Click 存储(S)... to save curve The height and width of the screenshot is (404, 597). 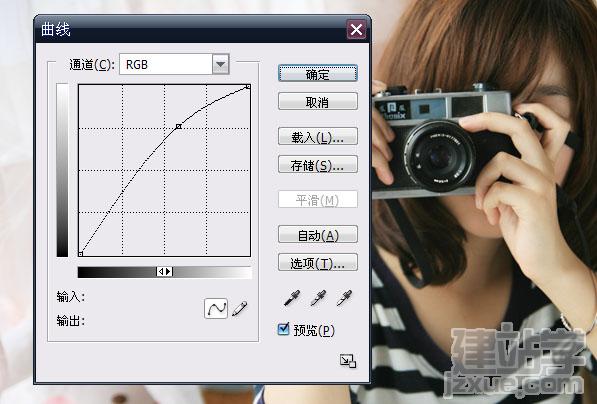click(318, 164)
